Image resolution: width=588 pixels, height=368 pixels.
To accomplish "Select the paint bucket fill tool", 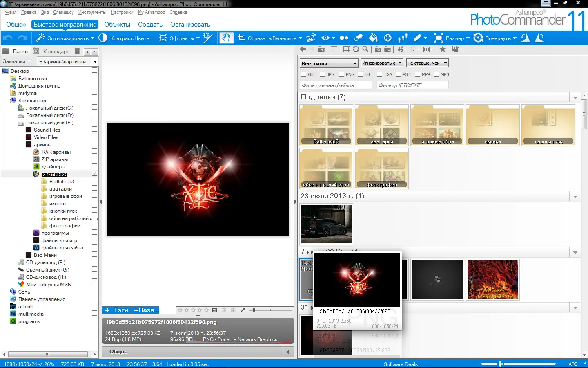I will tap(373, 38).
